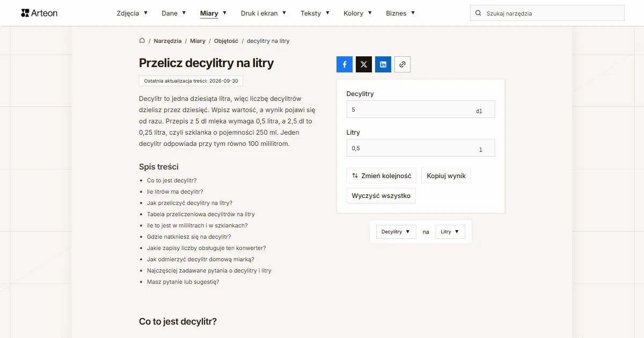Open the Teksty menu
644x338 pixels.
click(315, 13)
